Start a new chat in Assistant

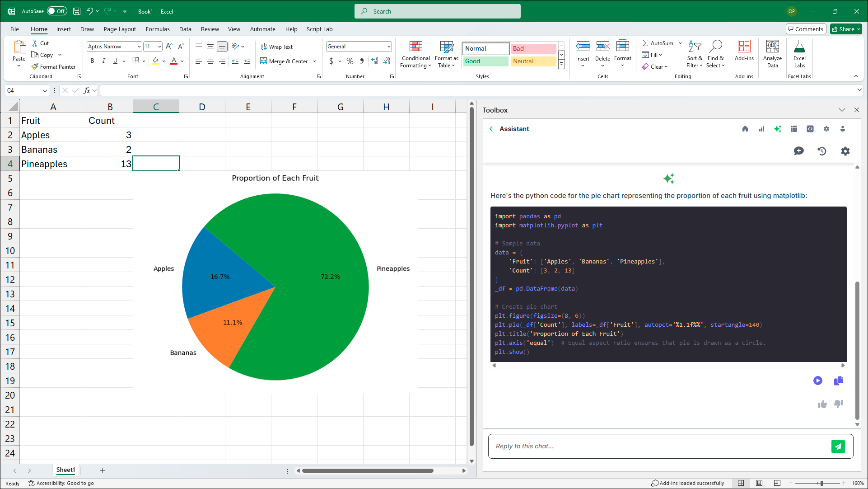click(798, 151)
